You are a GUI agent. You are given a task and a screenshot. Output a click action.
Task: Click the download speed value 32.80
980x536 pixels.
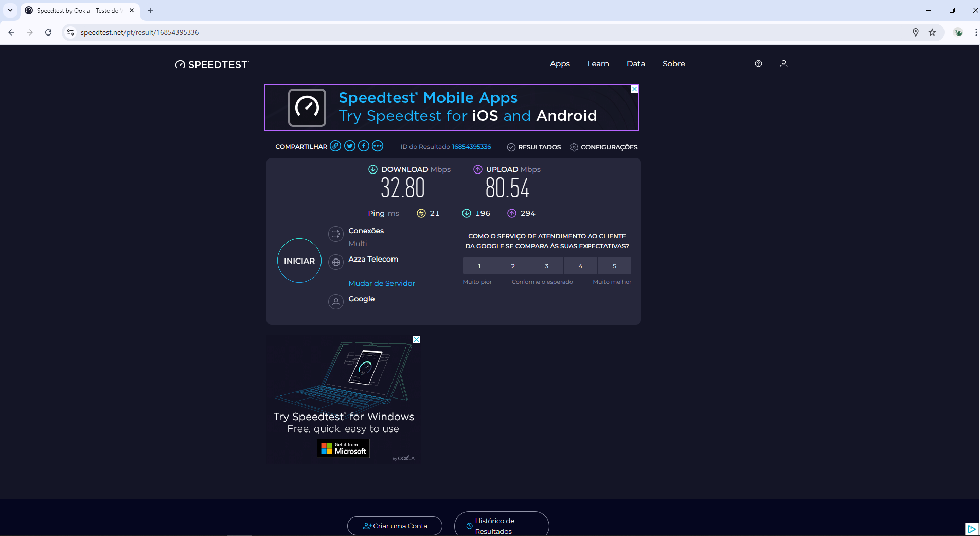tap(403, 188)
